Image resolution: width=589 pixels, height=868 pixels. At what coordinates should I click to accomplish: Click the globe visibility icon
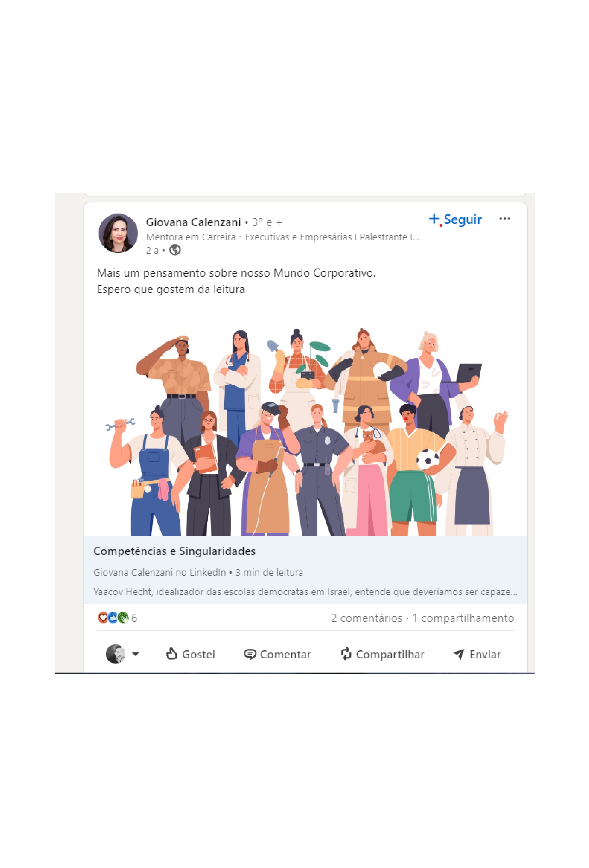point(175,250)
